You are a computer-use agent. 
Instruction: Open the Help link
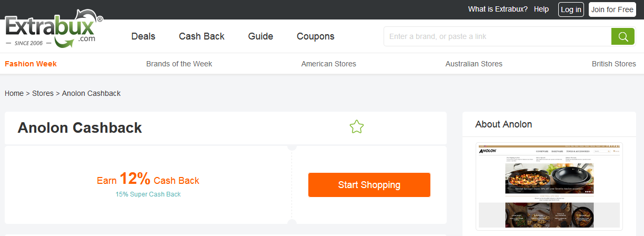point(541,9)
